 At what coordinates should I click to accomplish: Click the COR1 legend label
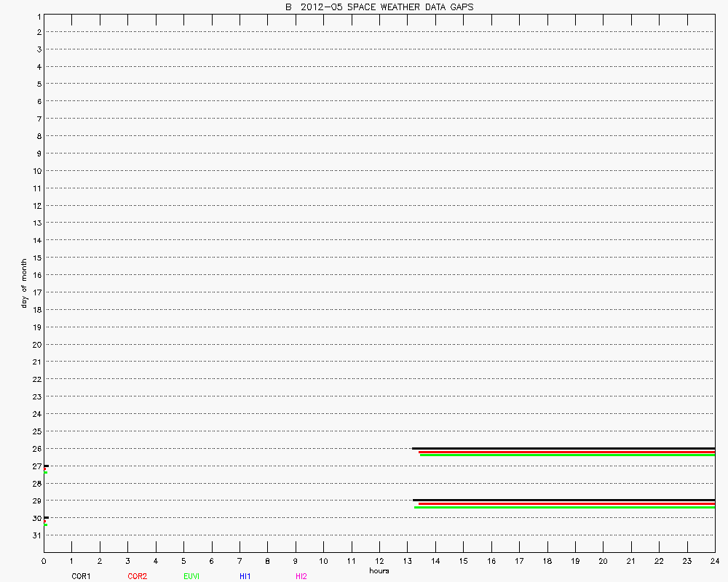point(81,576)
